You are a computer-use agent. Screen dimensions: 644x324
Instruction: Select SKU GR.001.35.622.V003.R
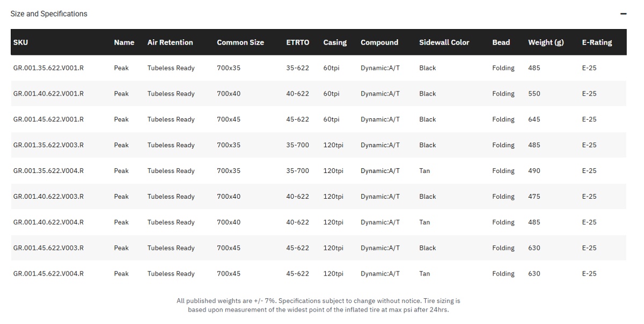(48, 145)
